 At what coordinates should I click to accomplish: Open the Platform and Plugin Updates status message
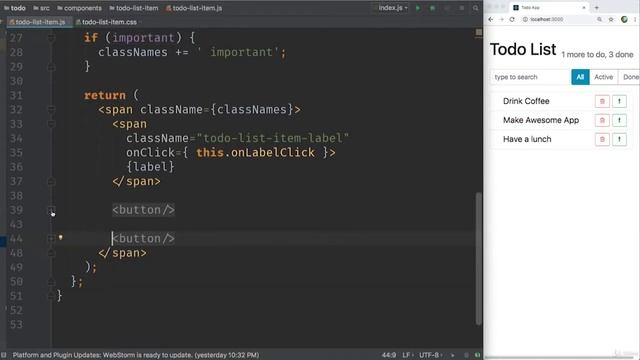pyautogui.click(x=136, y=355)
